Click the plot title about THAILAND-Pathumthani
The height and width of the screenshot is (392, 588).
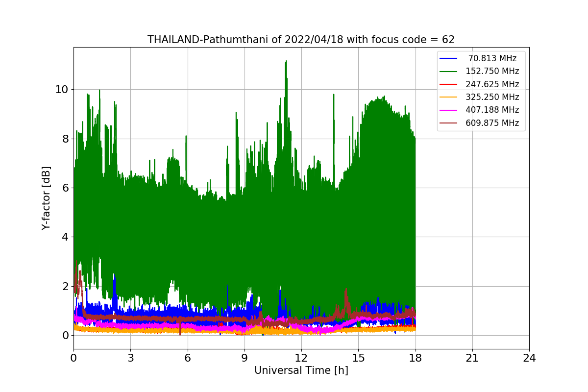coord(301,40)
